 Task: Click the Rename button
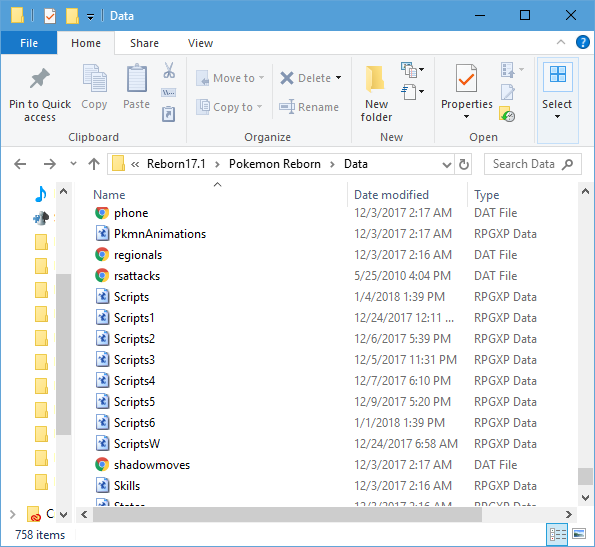tap(309, 107)
